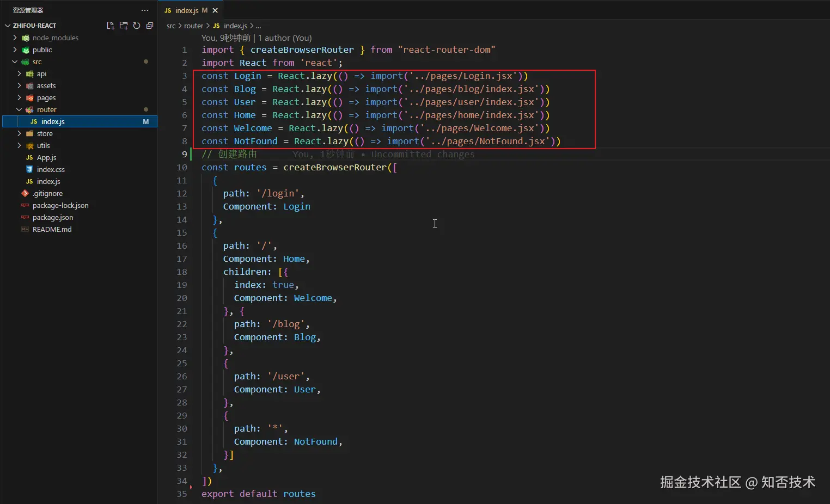Click the 'createBrowserRouter' call on line 10

coord(335,167)
